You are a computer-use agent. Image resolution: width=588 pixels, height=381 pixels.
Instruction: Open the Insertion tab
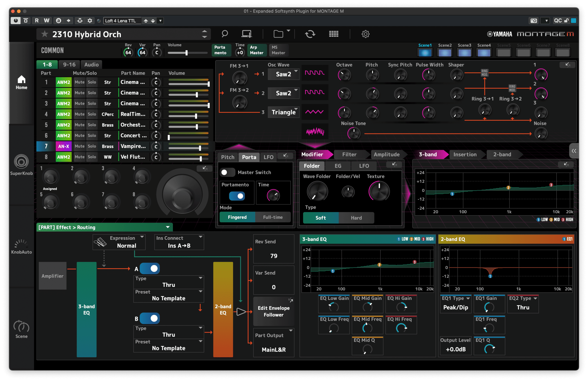point(465,154)
